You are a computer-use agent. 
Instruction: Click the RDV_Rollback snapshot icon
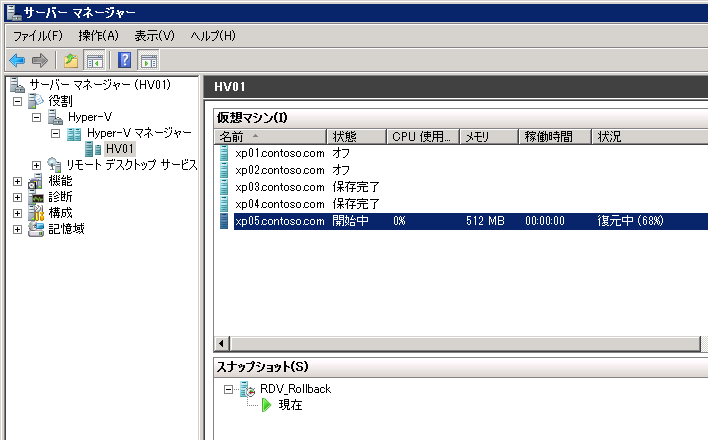(247, 389)
